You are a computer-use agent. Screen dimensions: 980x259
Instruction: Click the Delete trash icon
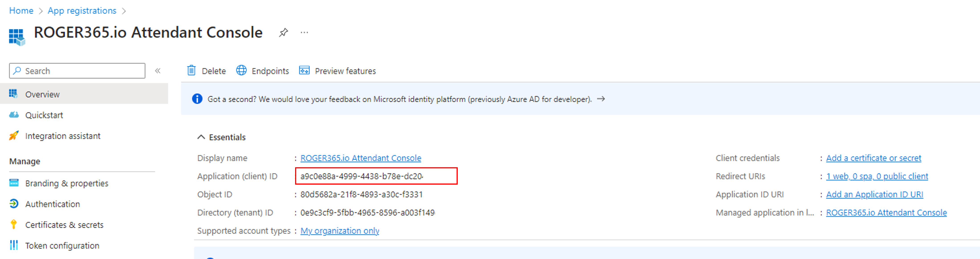point(191,71)
